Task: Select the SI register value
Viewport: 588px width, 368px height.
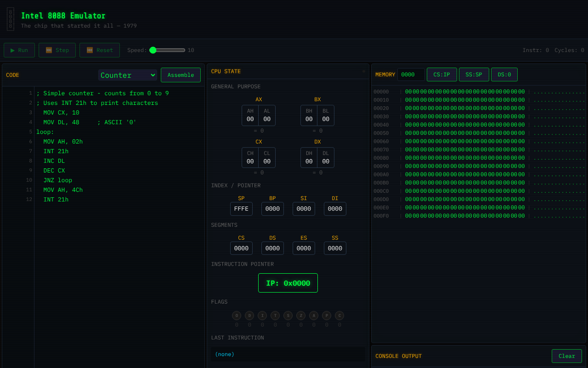Action: [x=304, y=209]
